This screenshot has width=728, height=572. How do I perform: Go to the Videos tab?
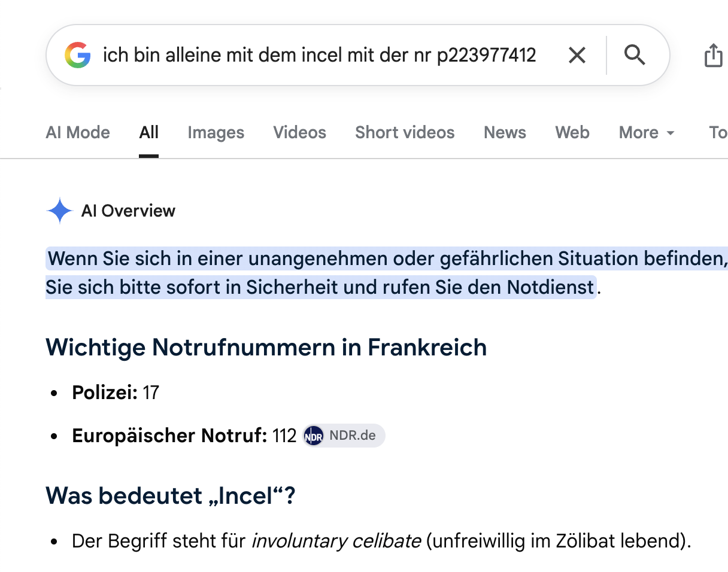pyautogui.click(x=299, y=132)
